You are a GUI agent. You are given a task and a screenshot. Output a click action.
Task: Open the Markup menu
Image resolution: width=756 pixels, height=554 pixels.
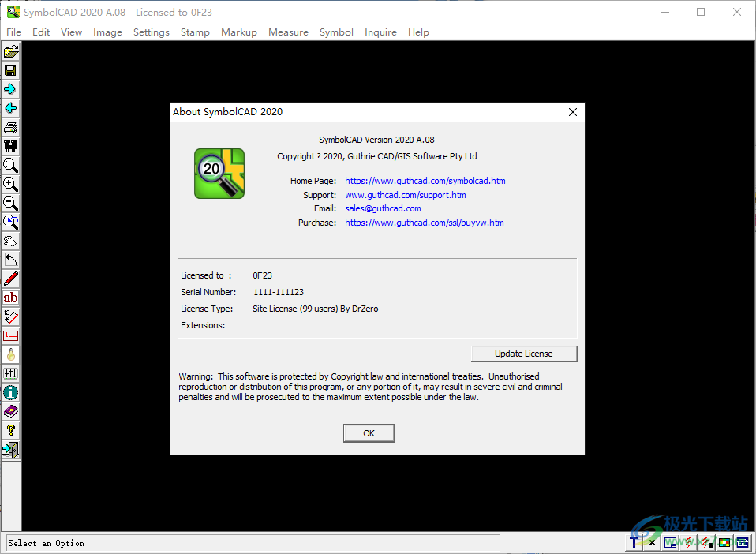tap(239, 32)
